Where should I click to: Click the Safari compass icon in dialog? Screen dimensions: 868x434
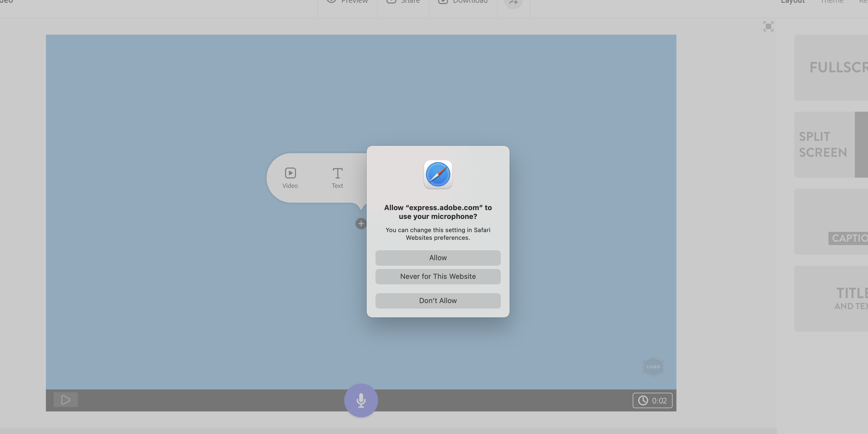[x=438, y=174]
